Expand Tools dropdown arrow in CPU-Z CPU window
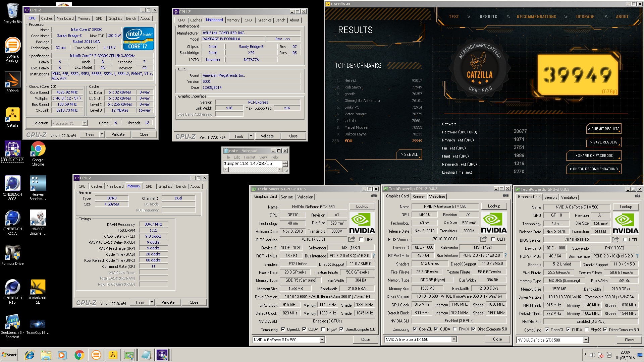This screenshot has width=644, height=362. point(102,134)
